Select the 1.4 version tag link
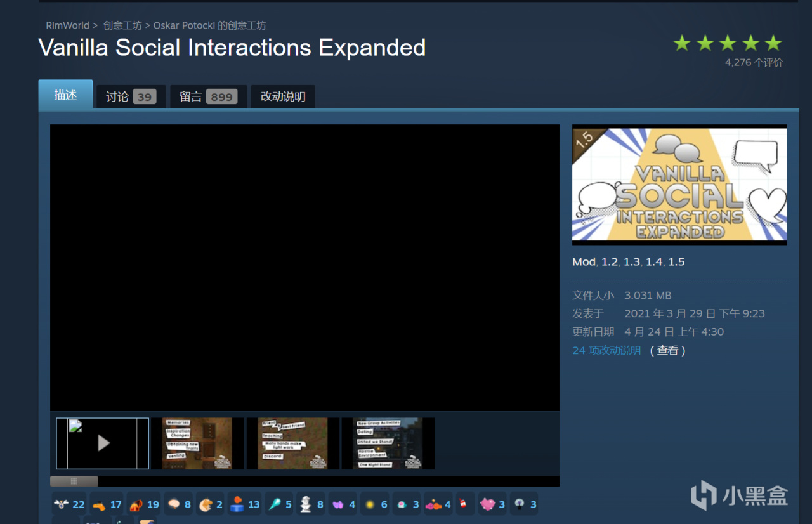812x524 pixels. pos(653,262)
